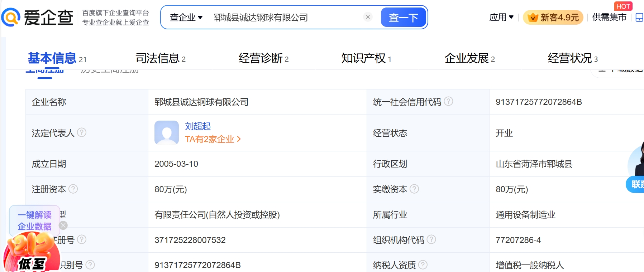Show help for 组织机构代码
This screenshot has height=272, width=644.
[x=431, y=239]
